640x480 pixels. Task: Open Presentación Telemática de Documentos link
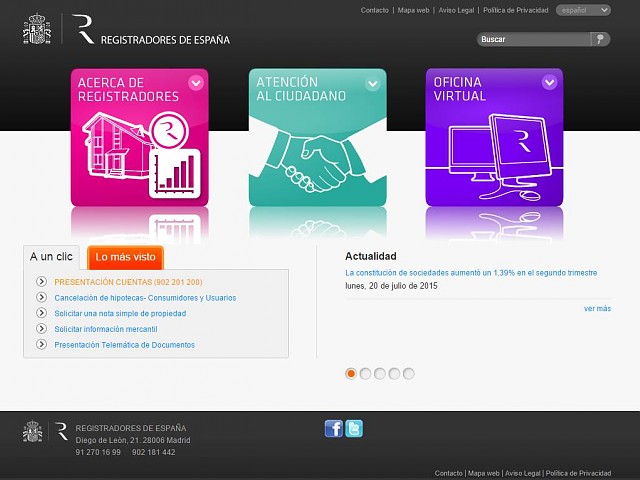coord(124,345)
